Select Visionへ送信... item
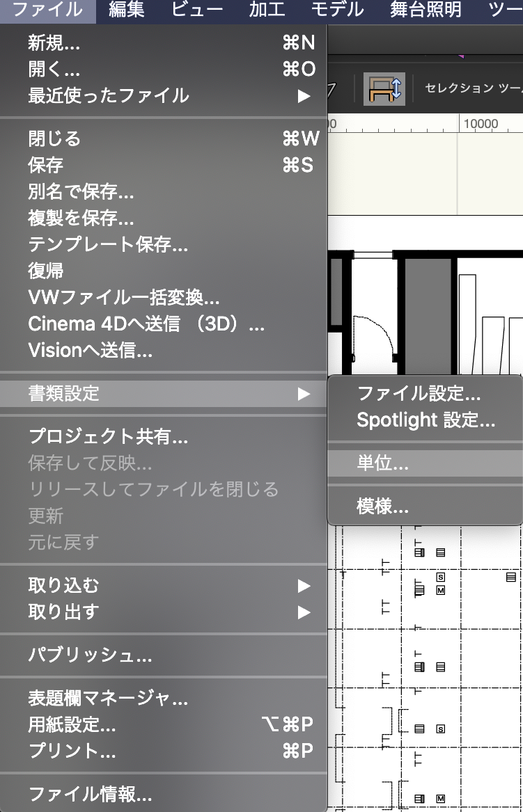The height and width of the screenshot is (812, 523). click(163, 351)
